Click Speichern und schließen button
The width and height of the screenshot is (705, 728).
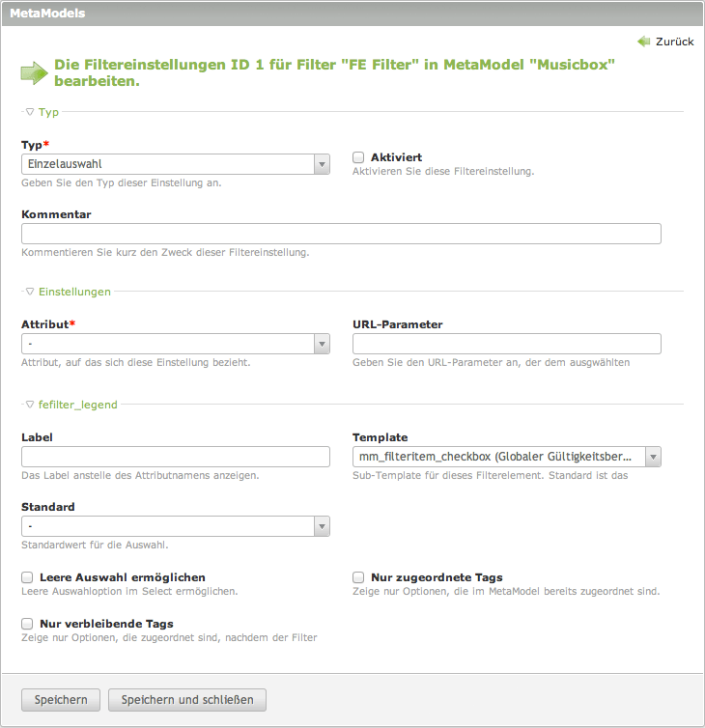[x=187, y=700]
